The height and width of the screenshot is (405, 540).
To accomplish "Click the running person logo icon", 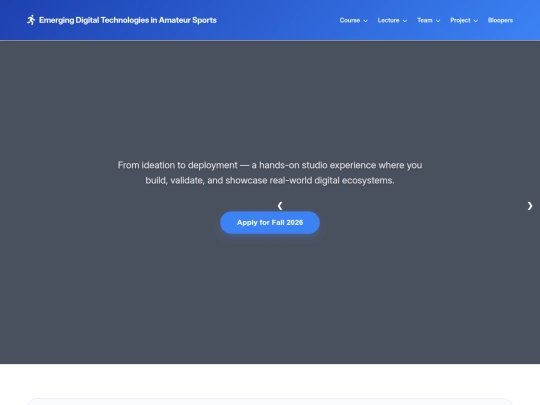I will coord(31,20).
